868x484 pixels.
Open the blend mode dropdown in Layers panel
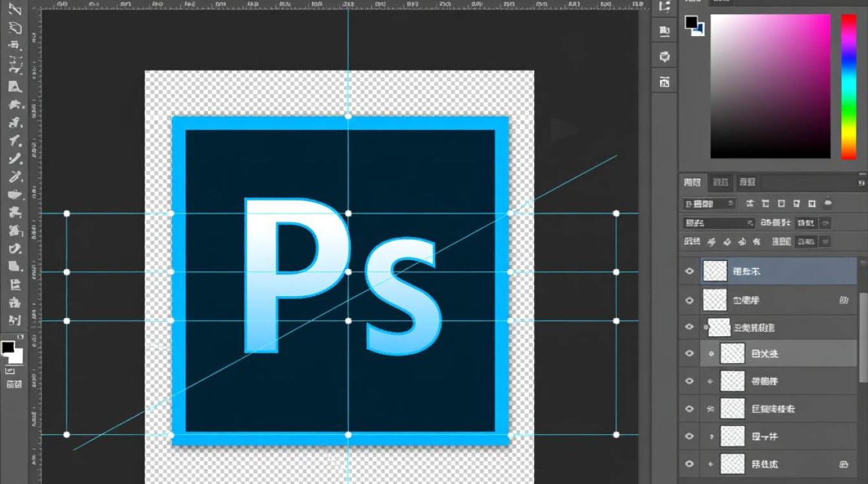pos(718,223)
